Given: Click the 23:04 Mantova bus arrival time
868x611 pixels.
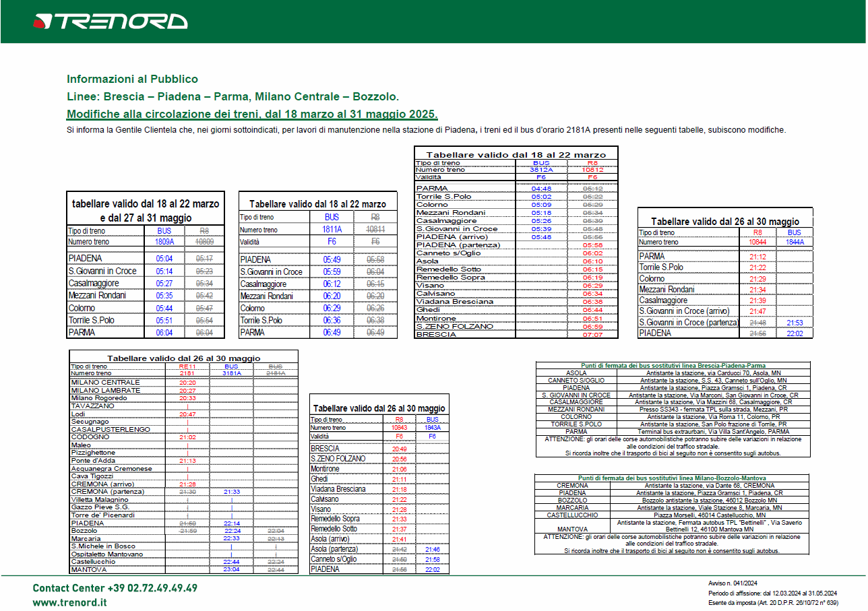Looking at the screenshot, I should coord(231,569).
